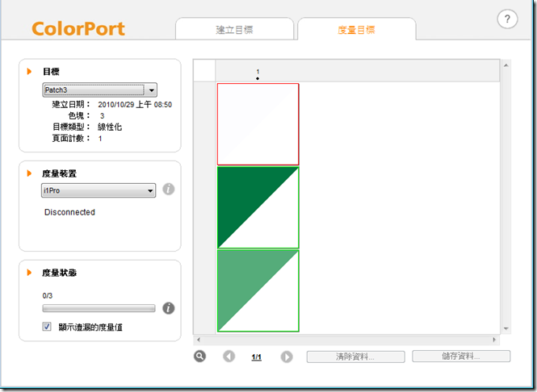The height and width of the screenshot is (392, 537).
Task: Select the white patch with red border
Action: 258,124
